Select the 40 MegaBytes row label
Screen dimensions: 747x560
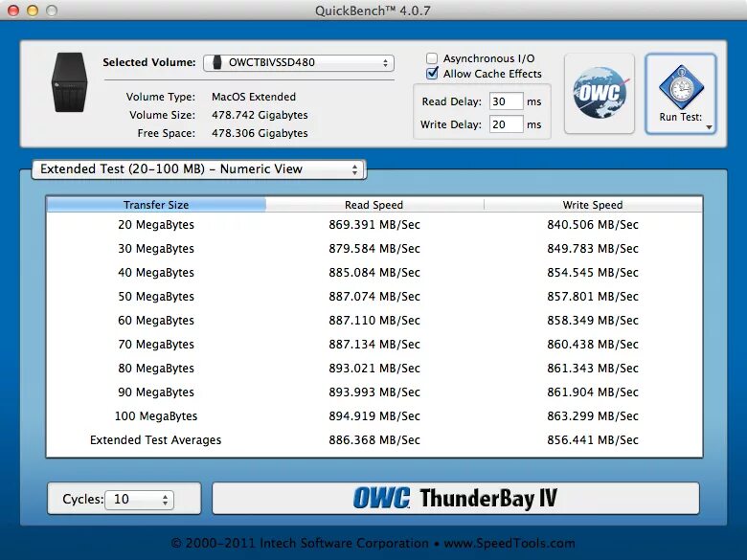156,273
